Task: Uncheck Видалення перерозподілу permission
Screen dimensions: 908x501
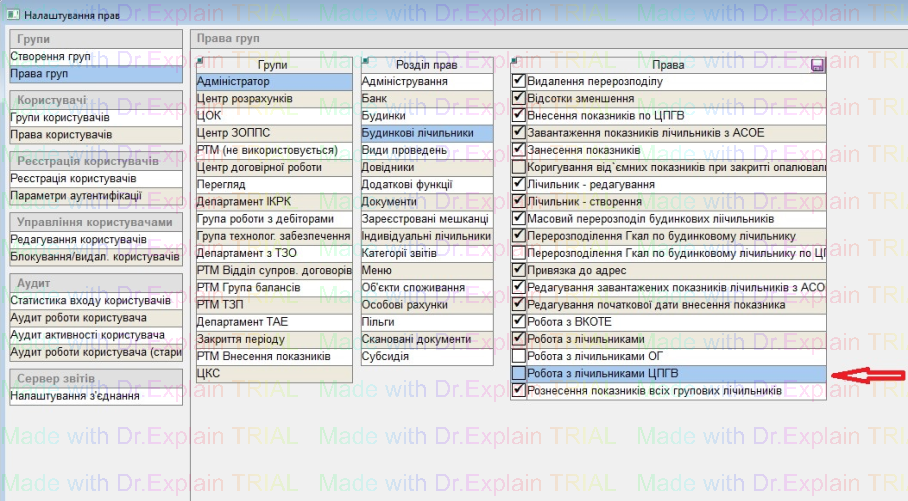Action: tap(518, 81)
